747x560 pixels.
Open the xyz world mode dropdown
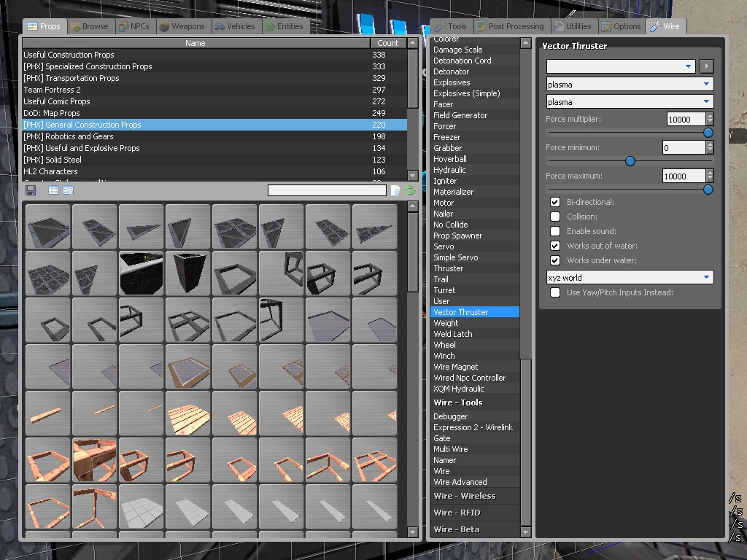click(x=630, y=278)
